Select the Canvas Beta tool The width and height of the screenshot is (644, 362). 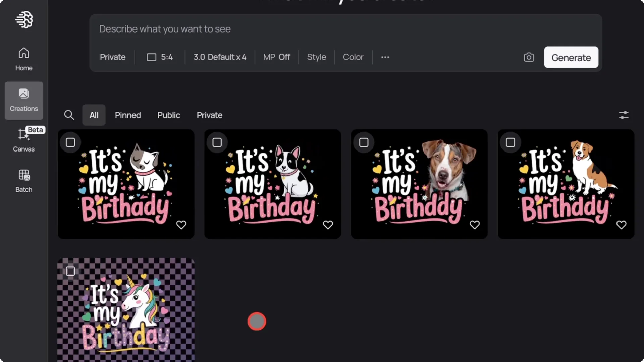pos(23,140)
